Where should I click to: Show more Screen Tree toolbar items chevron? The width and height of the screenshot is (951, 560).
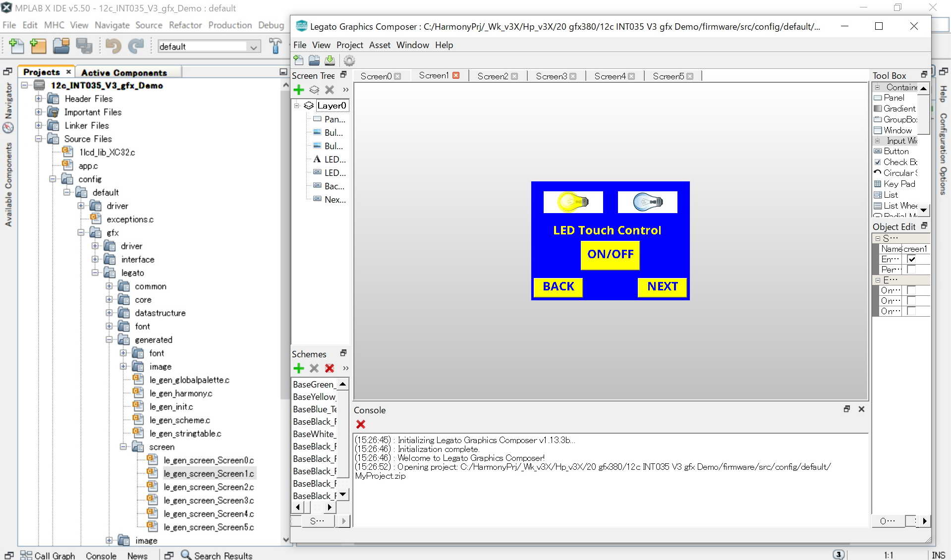pos(345,90)
